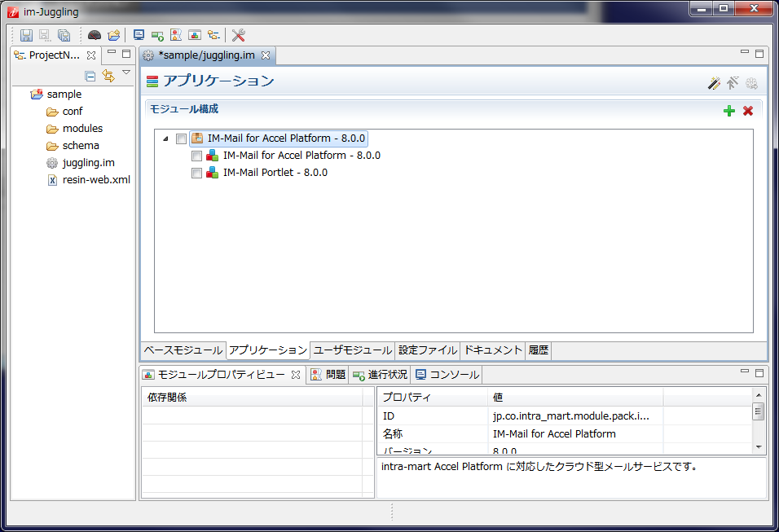Screen dimensions: 779x532
Task: Click the magic wand wizard icon
Action: [x=714, y=83]
